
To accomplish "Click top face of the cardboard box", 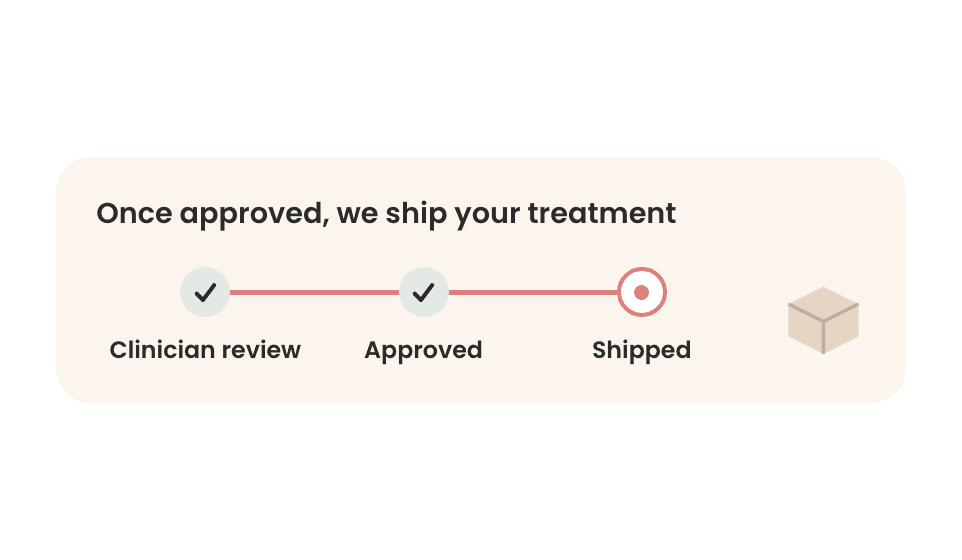I will 823,304.
